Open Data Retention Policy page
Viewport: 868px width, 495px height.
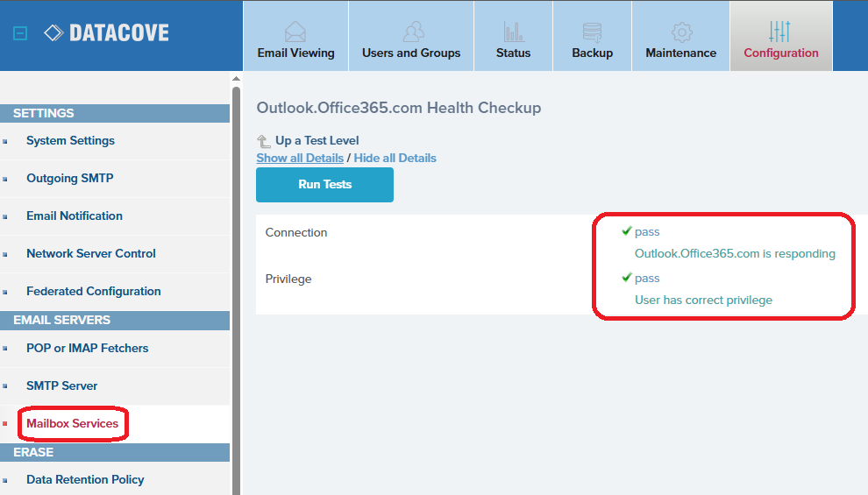pyautogui.click(x=85, y=479)
